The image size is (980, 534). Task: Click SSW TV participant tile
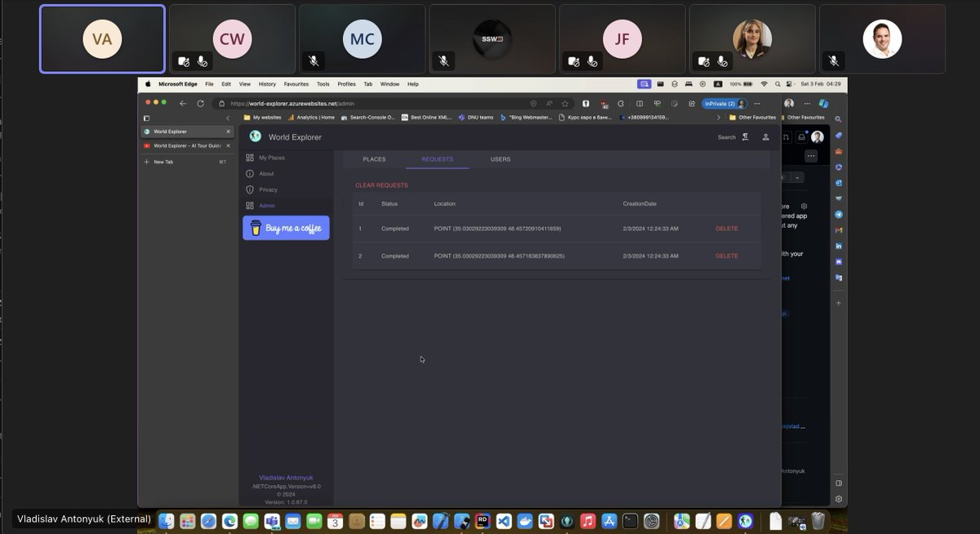click(x=492, y=38)
